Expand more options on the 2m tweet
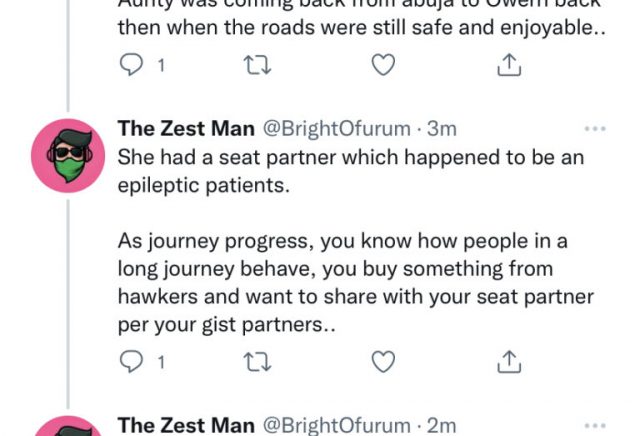This screenshot has height=436, width=640. (595, 425)
